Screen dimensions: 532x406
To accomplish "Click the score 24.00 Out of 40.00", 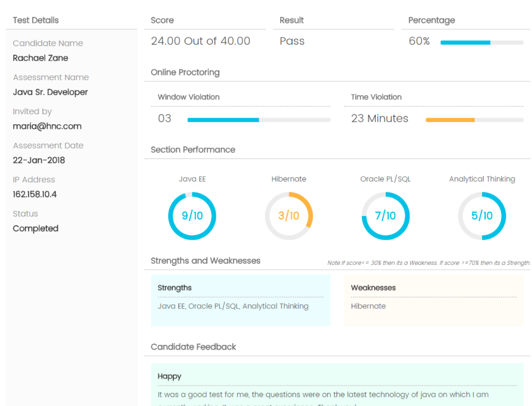I will pyautogui.click(x=201, y=41).
